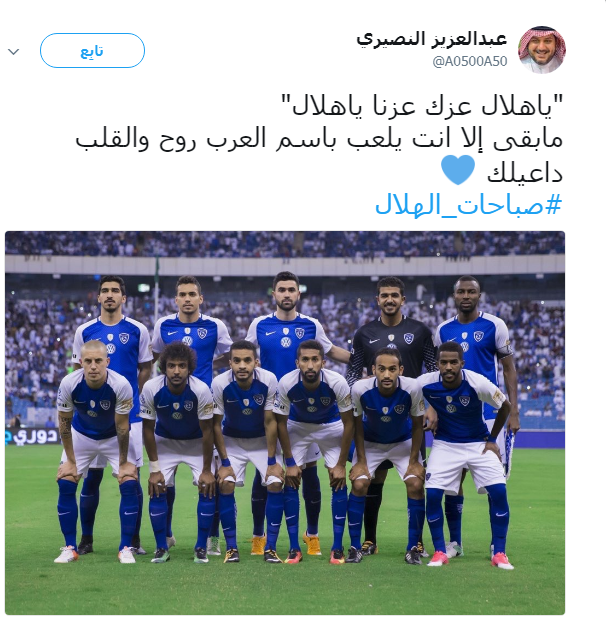Open عبدالعزيز النصيري profile name link
This screenshot has height=621, width=606.
point(431,39)
